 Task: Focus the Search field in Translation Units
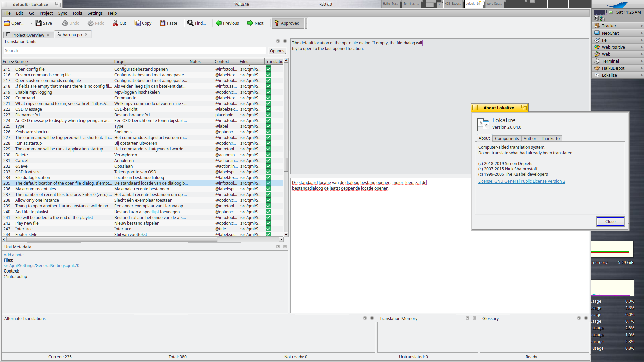(135, 51)
